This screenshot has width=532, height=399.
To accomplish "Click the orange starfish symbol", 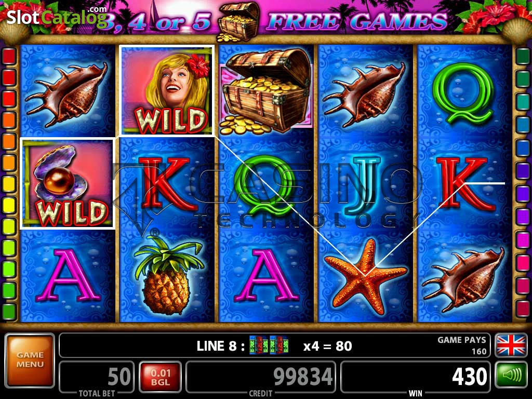I will [365, 276].
